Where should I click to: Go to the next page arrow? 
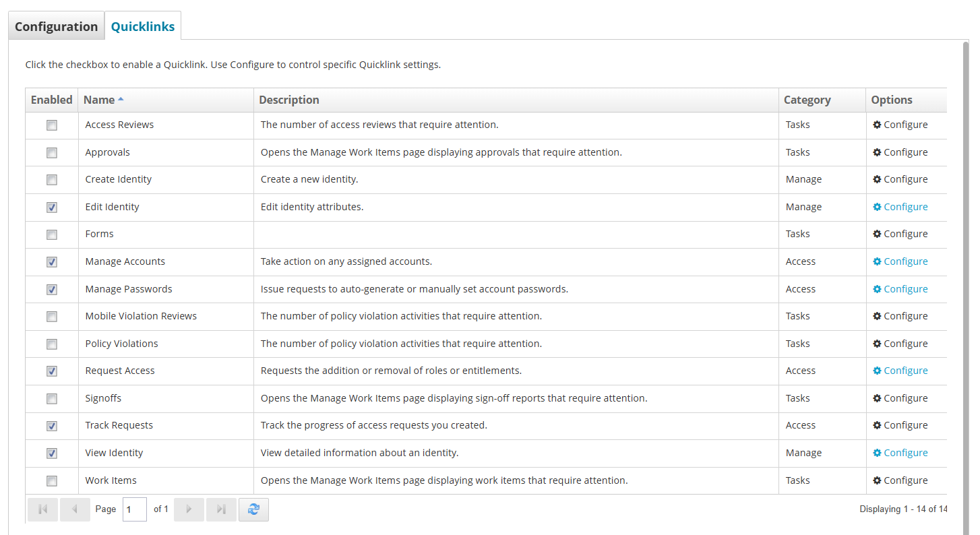[x=189, y=509]
